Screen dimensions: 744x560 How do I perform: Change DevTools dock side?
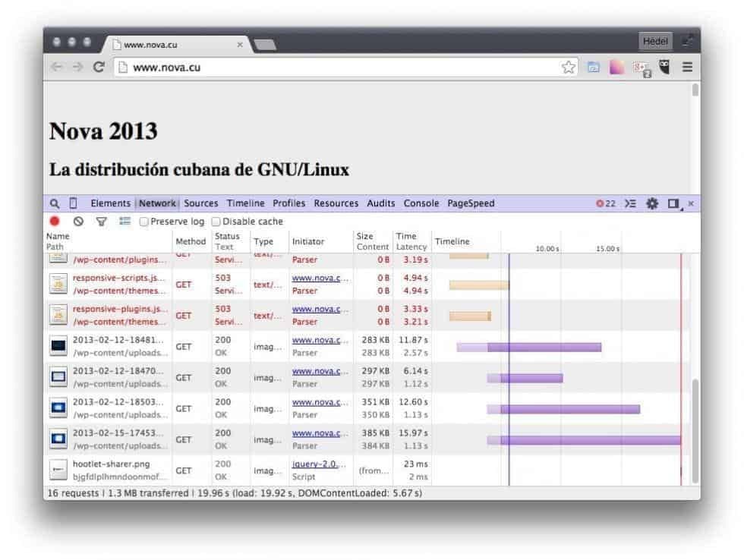pyautogui.click(x=674, y=204)
